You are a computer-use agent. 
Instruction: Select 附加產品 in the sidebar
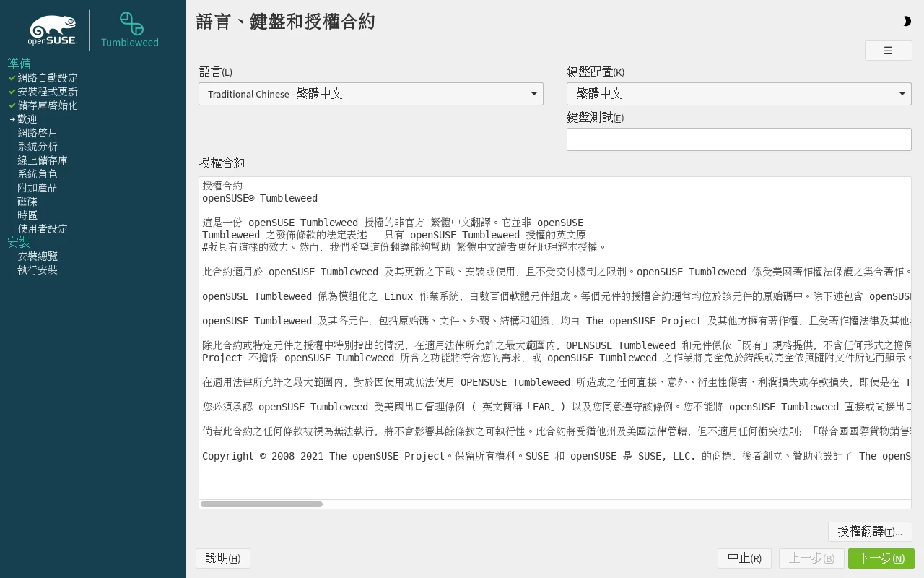[38, 188]
